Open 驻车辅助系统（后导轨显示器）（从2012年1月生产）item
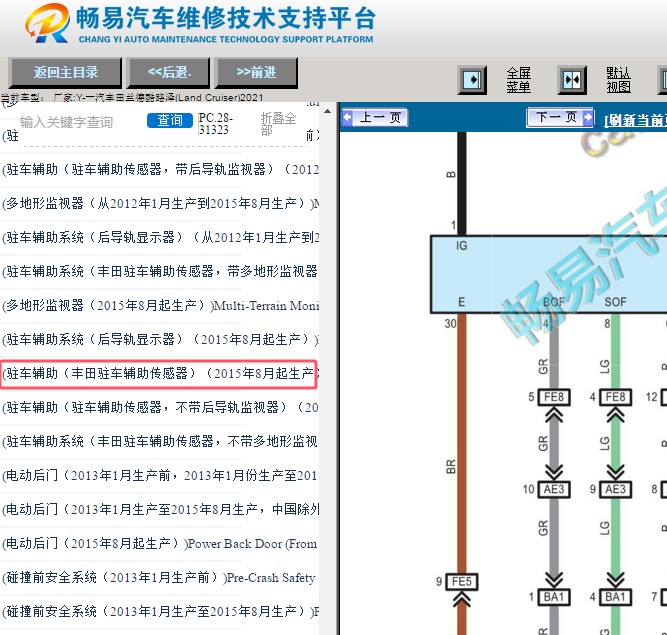This screenshot has height=635, width=667. (x=160, y=237)
